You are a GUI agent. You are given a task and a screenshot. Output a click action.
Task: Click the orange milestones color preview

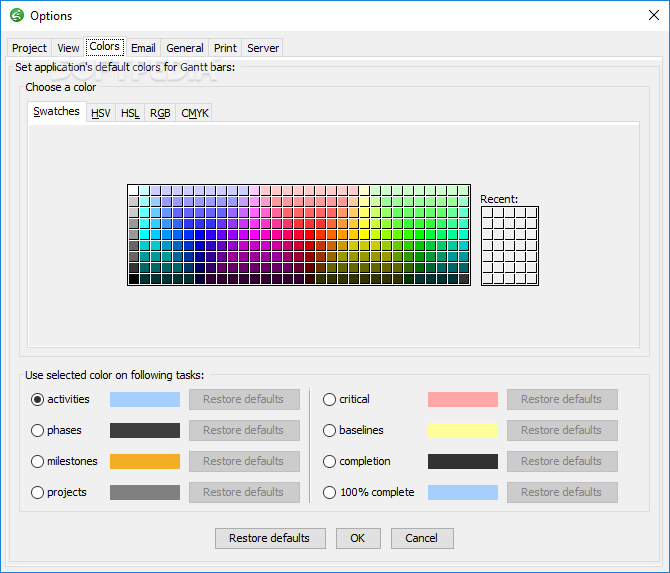[x=145, y=461]
